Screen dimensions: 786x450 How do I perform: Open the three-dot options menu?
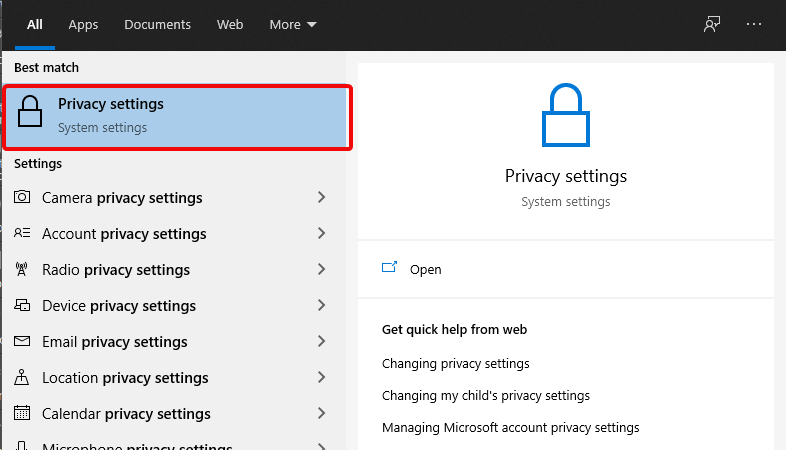tap(754, 24)
